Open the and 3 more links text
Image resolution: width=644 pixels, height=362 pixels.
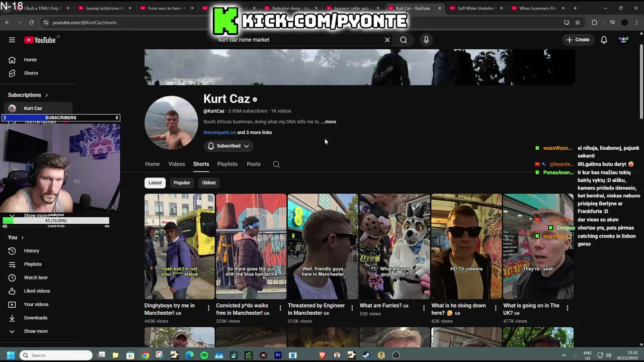coord(255,133)
